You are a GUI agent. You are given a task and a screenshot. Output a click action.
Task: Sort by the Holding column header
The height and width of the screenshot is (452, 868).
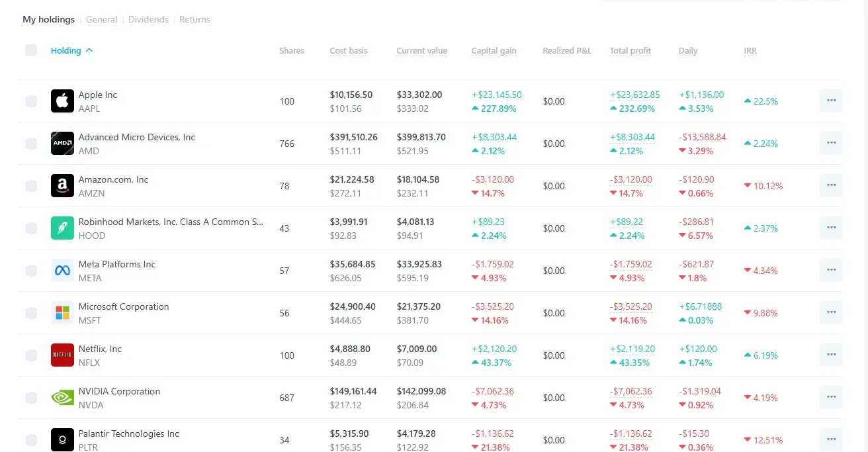[71, 51]
